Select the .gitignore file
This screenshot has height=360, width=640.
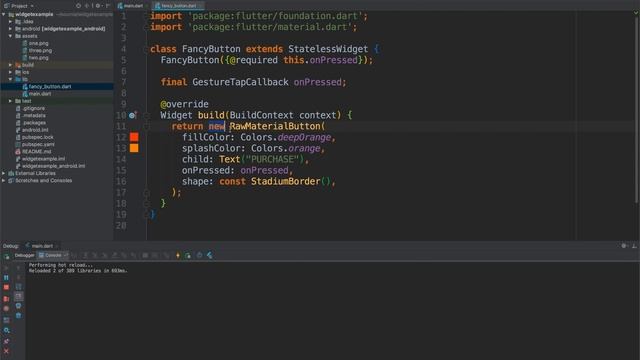tap(33, 109)
